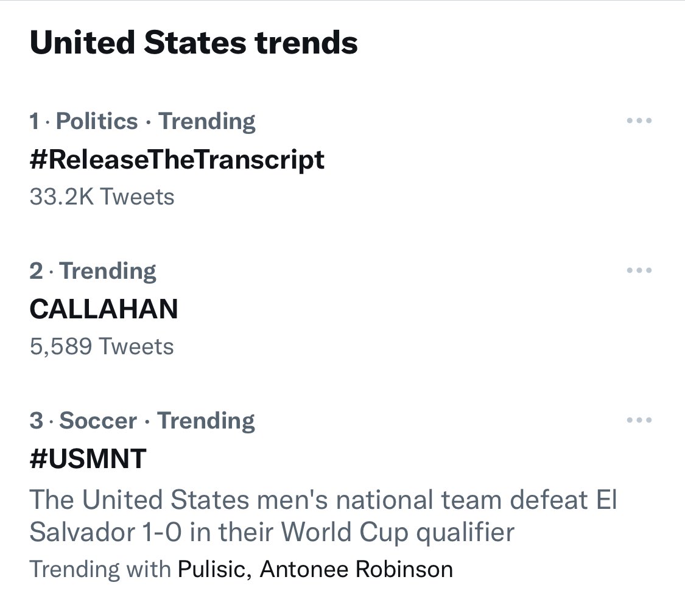
Task: Open more options for CALLAHAN trend
Action: tap(639, 270)
